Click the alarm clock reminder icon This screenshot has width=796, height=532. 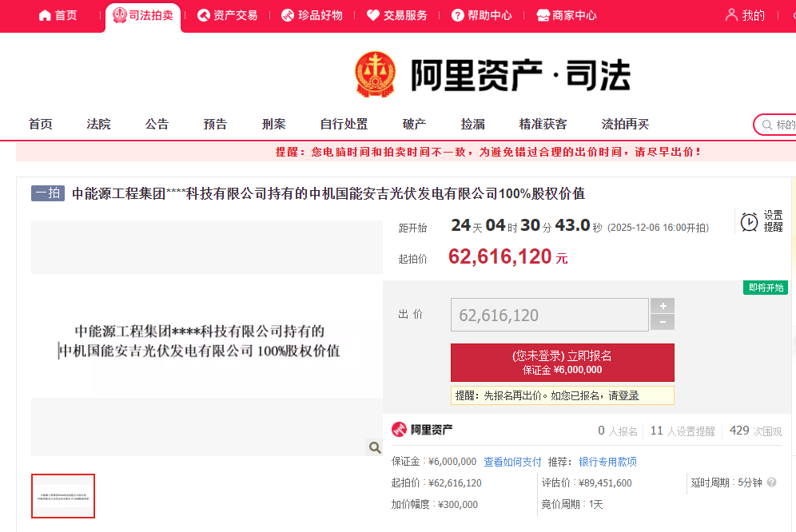click(x=750, y=222)
